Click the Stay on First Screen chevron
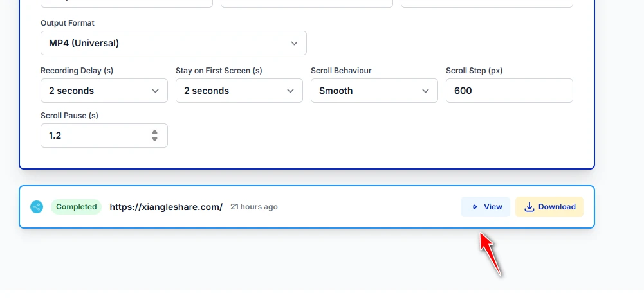 pyautogui.click(x=290, y=91)
